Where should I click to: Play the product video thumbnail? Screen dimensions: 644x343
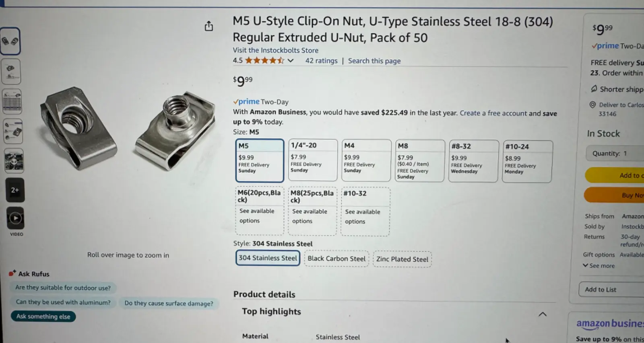pos(15,218)
